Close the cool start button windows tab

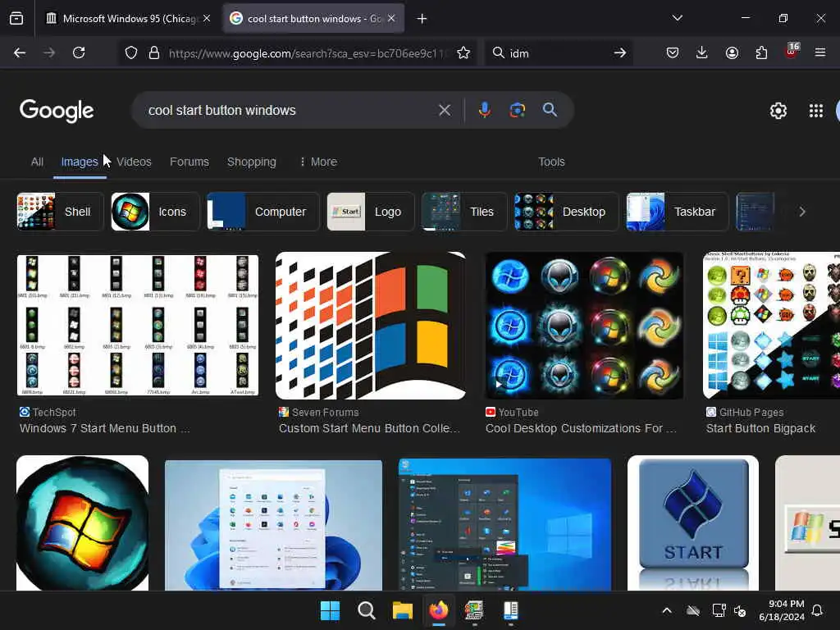[x=391, y=18]
